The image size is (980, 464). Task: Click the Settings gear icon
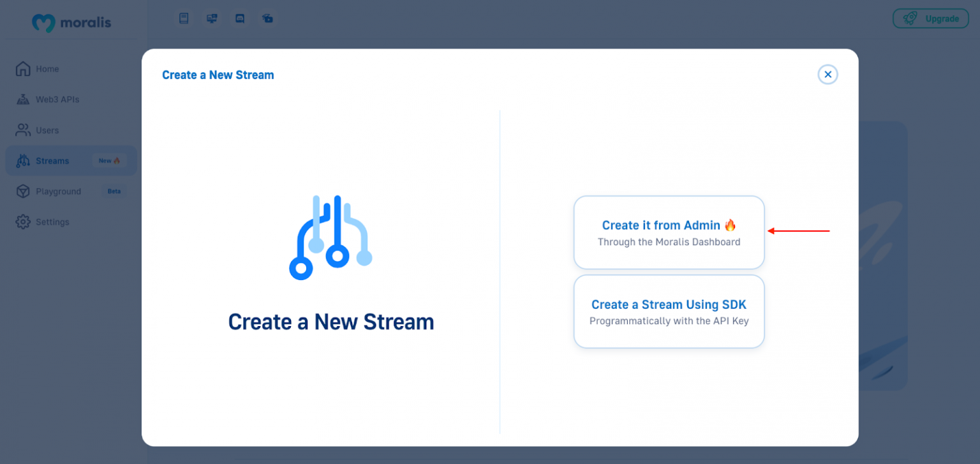pos(23,221)
